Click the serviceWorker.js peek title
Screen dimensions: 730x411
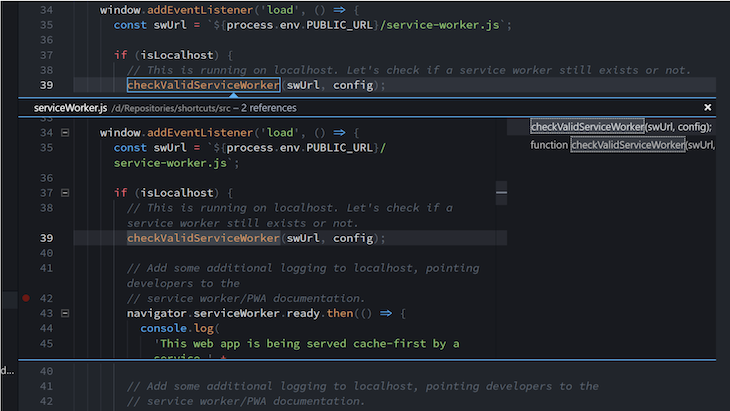(70, 108)
